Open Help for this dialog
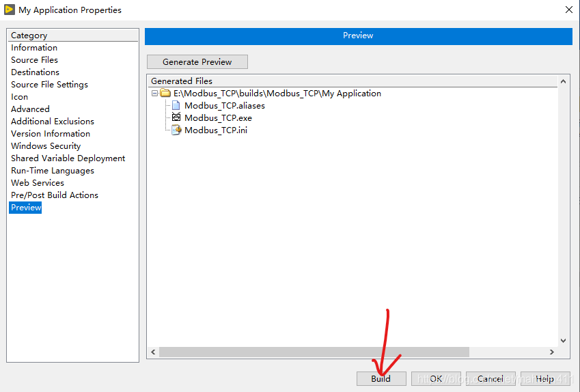580x392 pixels. pyautogui.click(x=545, y=379)
